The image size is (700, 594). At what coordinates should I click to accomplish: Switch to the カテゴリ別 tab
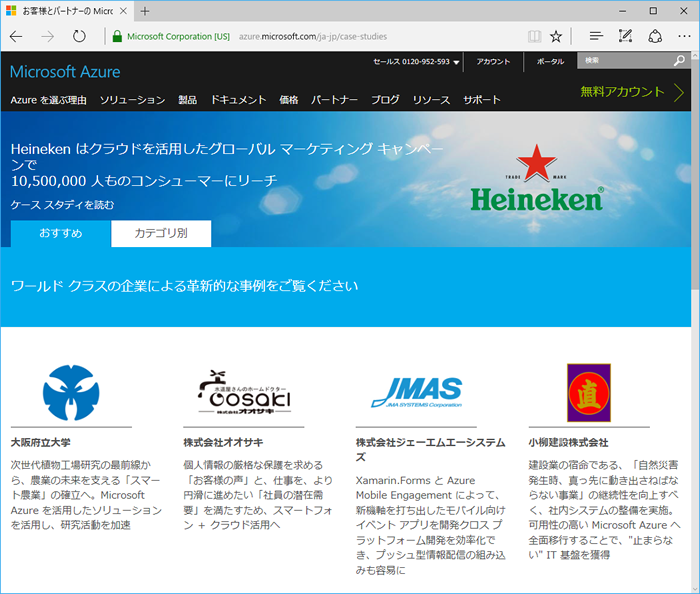point(160,233)
